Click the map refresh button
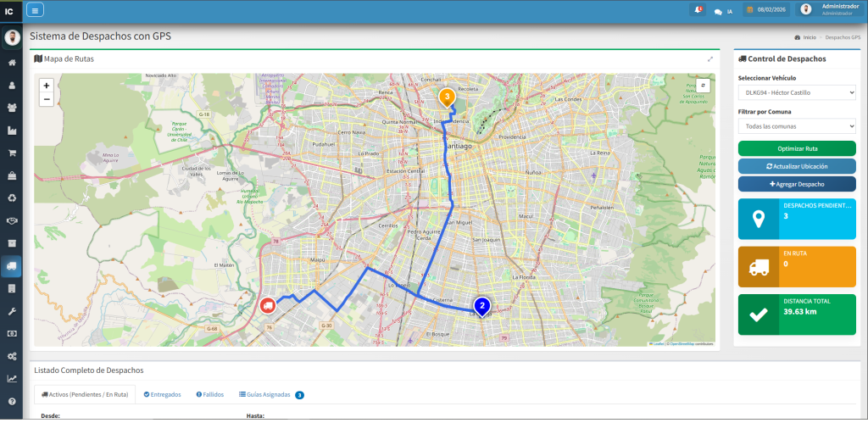The height and width of the screenshot is (423, 868). (x=703, y=86)
